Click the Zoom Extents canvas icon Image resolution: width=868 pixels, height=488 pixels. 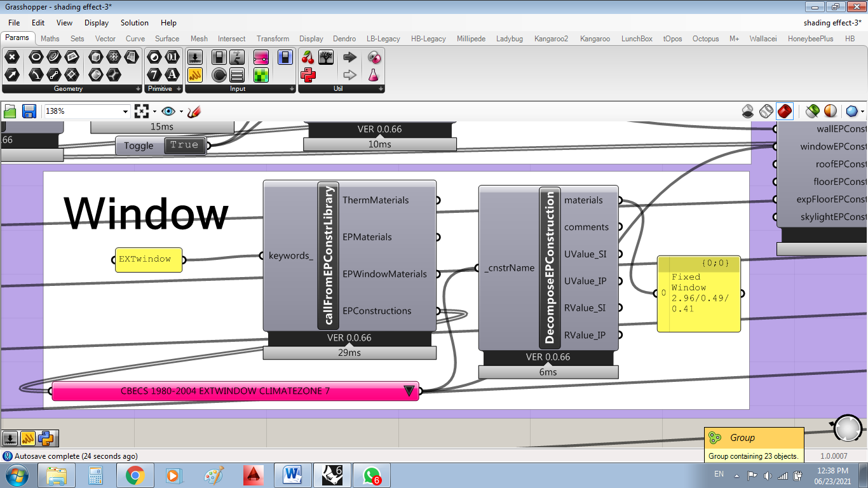(x=142, y=111)
